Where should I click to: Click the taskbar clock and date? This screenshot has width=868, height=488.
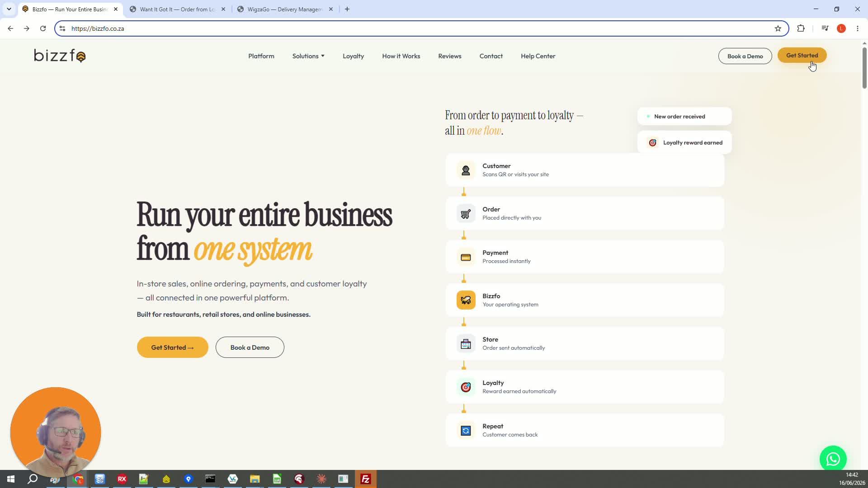coord(852,479)
